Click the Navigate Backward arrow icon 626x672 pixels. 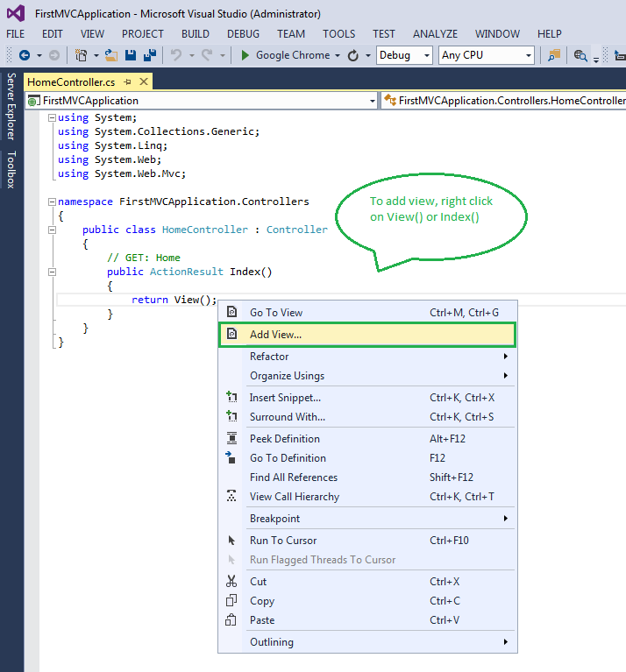click(x=25, y=55)
